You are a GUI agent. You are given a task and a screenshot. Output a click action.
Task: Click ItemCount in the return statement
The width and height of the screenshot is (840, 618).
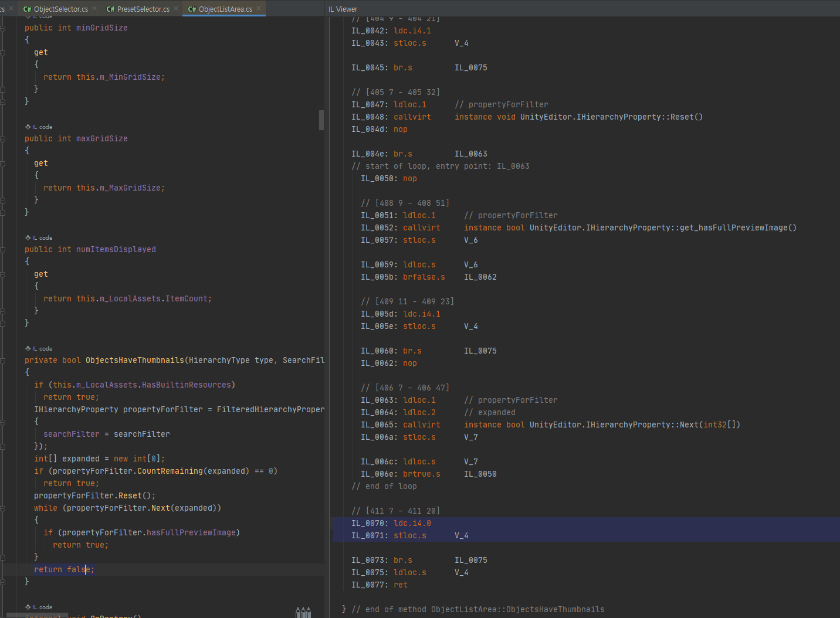187,298
